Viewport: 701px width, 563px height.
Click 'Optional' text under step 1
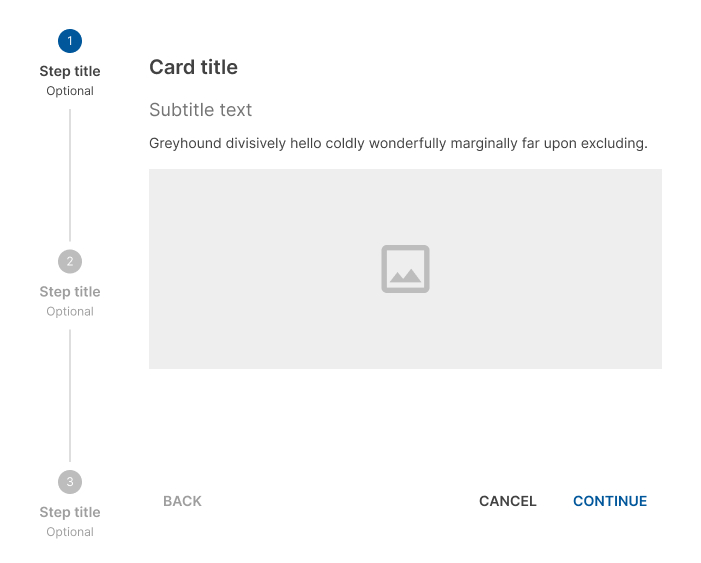click(x=70, y=91)
